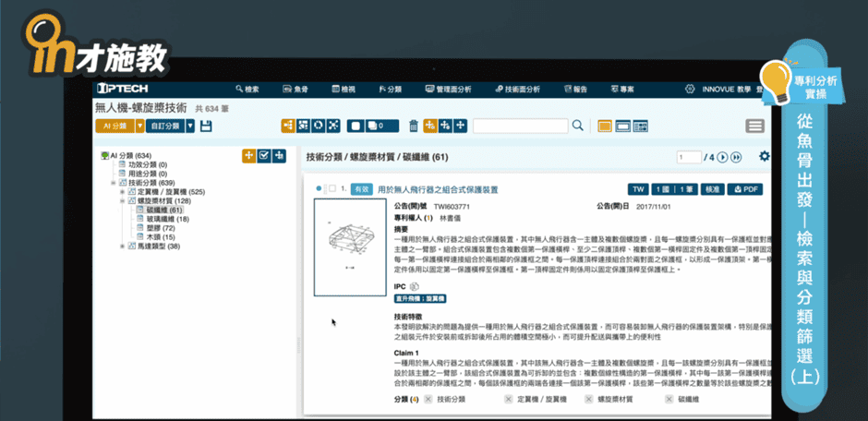868x421 pixels.
Task: Click the hamburger menu icon in toolbar
Action: (x=755, y=126)
